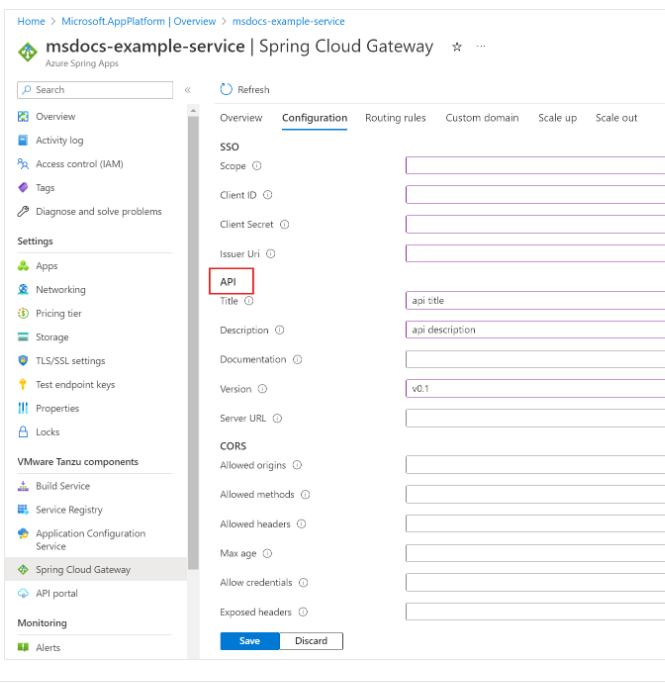The image size is (665, 683).
Task: Click the info icon next to Max age
Action: [x=267, y=553]
